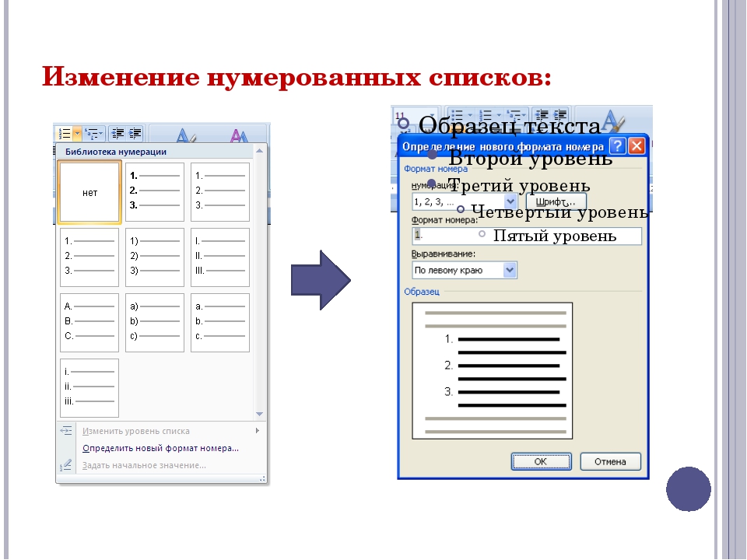The image size is (747, 560).
Task: Click Increase Indent in the right window's toolbar
Action: point(560,114)
